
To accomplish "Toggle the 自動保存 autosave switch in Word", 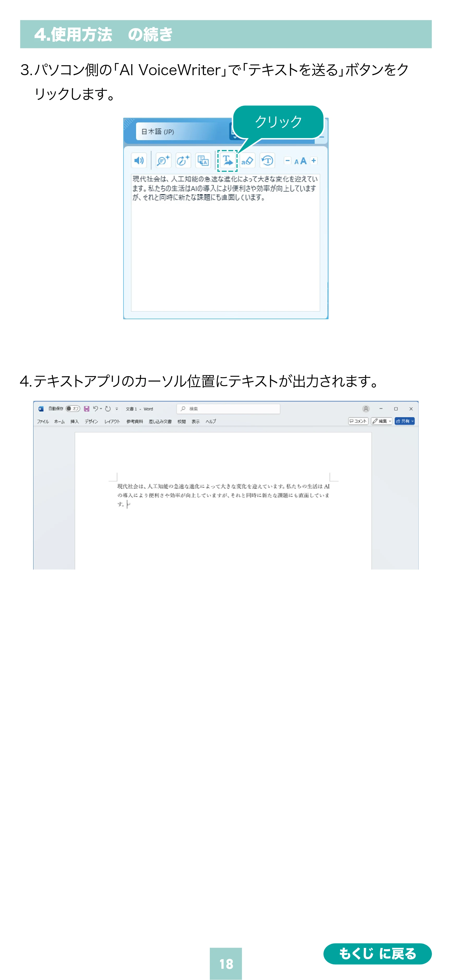I will (x=73, y=409).
